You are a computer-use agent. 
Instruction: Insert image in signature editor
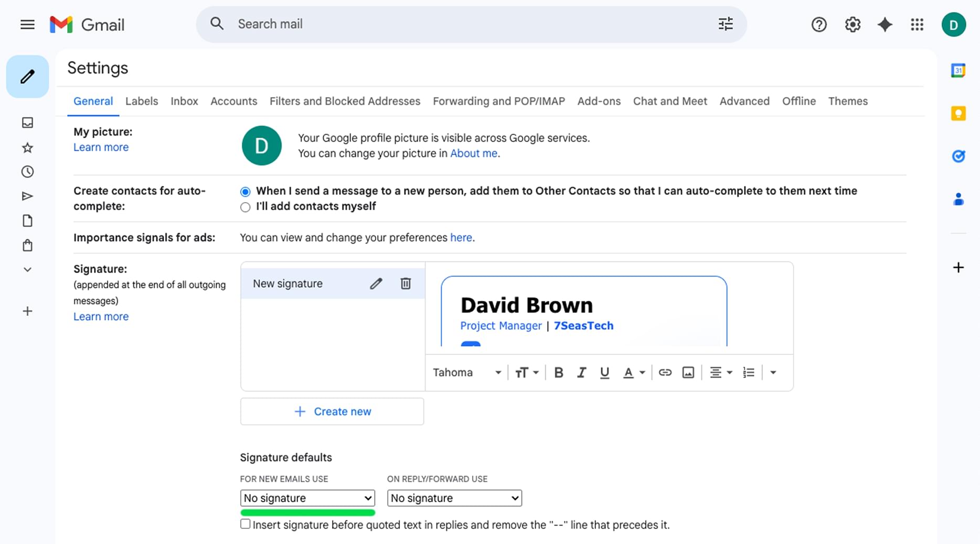688,372
